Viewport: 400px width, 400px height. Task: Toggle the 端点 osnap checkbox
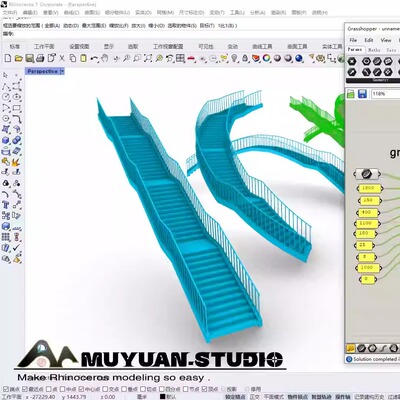tap(5, 389)
